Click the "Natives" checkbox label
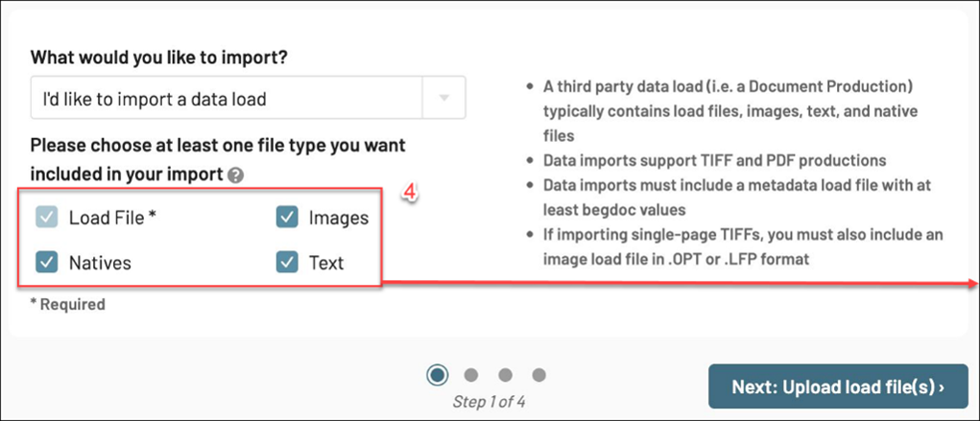This screenshot has width=980, height=421. point(100,262)
